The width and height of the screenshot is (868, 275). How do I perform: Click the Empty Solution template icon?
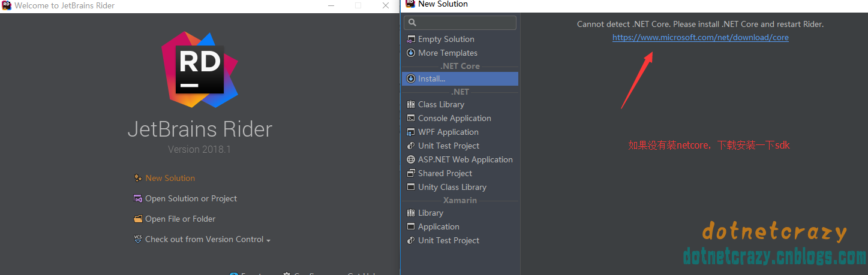tap(411, 39)
